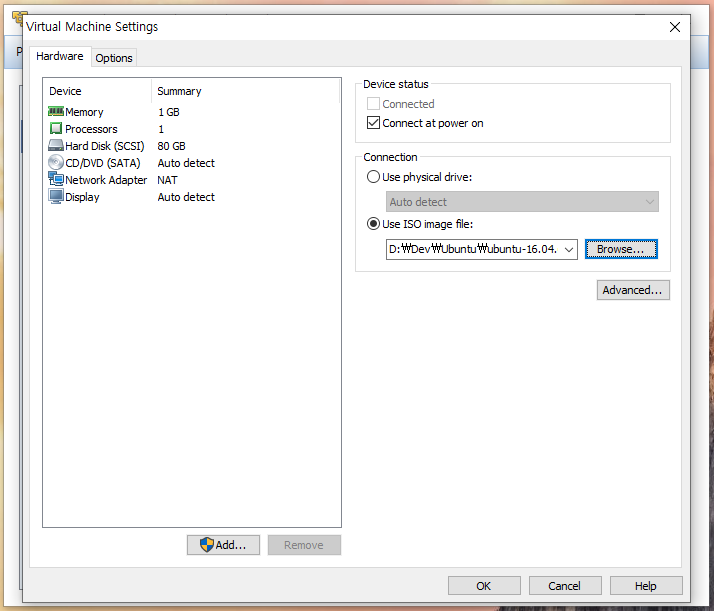Select the Network Adapter row label
The width and height of the screenshot is (714, 611).
pos(106,180)
